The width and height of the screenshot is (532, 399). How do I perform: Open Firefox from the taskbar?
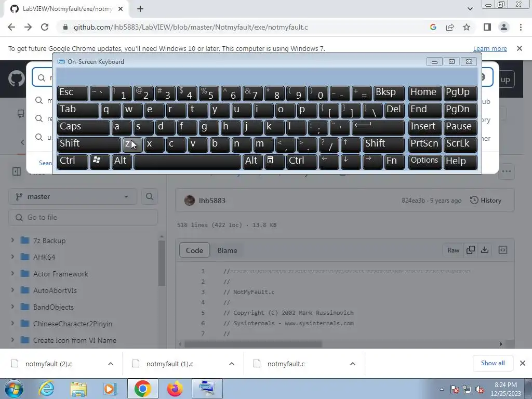point(175,389)
